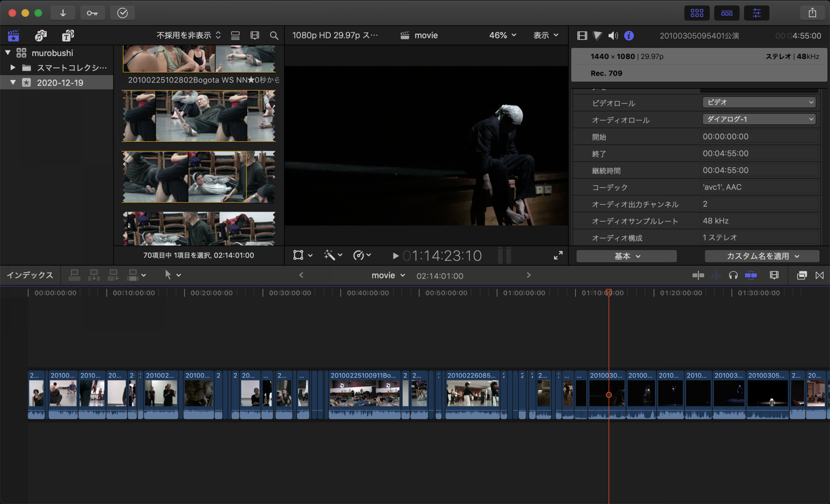Toggle browser list view icon
Image resolution: width=830 pixels, height=504 pixels.
[x=235, y=35]
